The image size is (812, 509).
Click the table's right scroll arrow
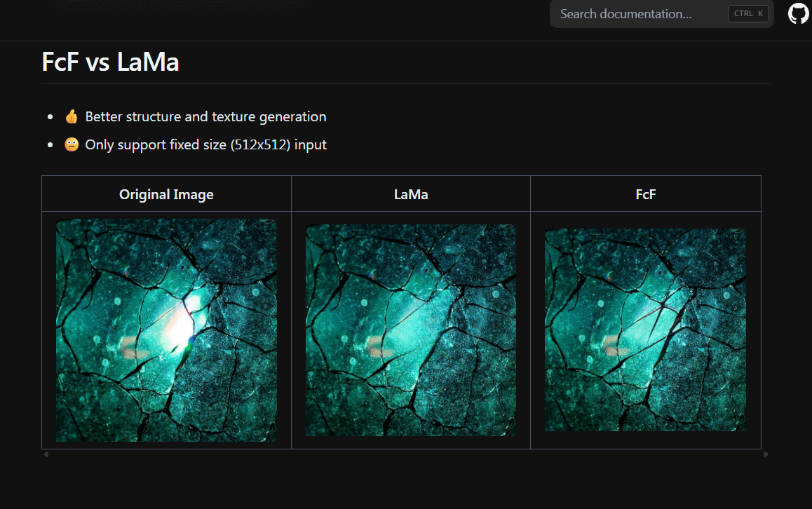[766, 454]
